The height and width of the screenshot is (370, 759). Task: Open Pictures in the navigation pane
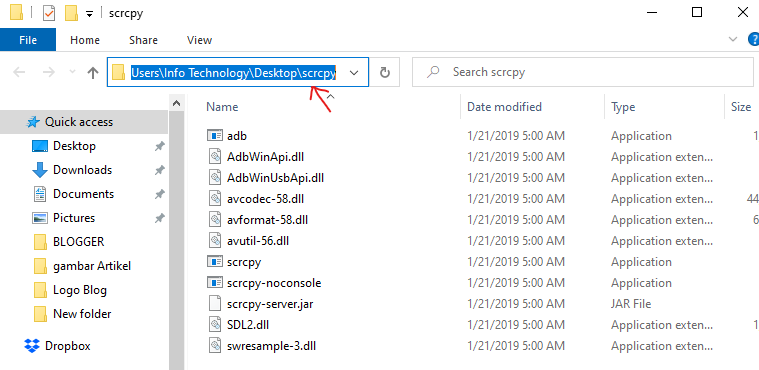pos(74,218)
